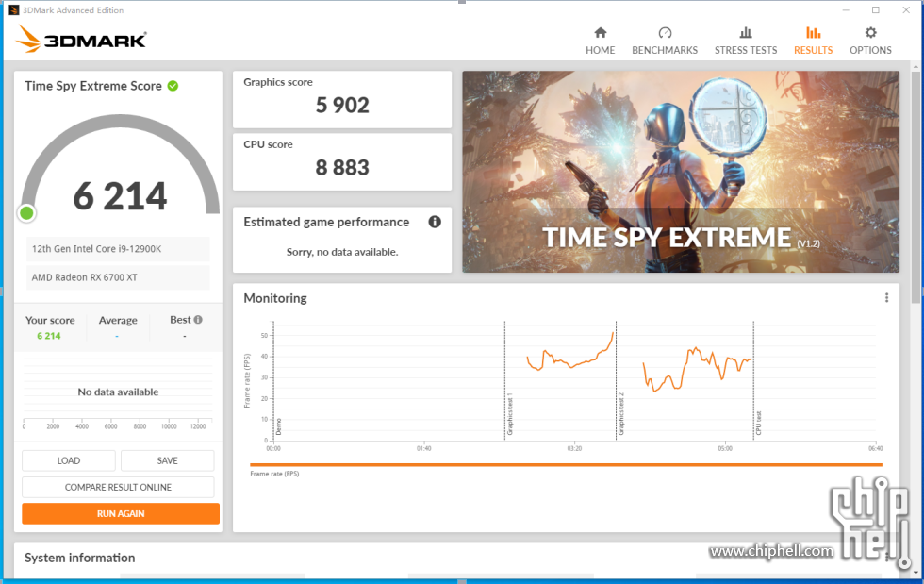Click the 12th Gen Intel Core i9-12900K field
The width and height of the screenshot is (924, 584).
118,249
